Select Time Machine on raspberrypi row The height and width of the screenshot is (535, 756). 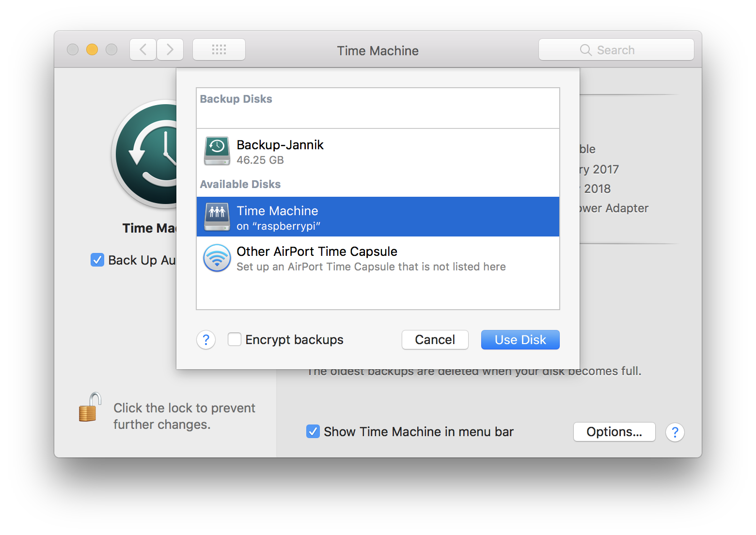(x=378, y=217)
